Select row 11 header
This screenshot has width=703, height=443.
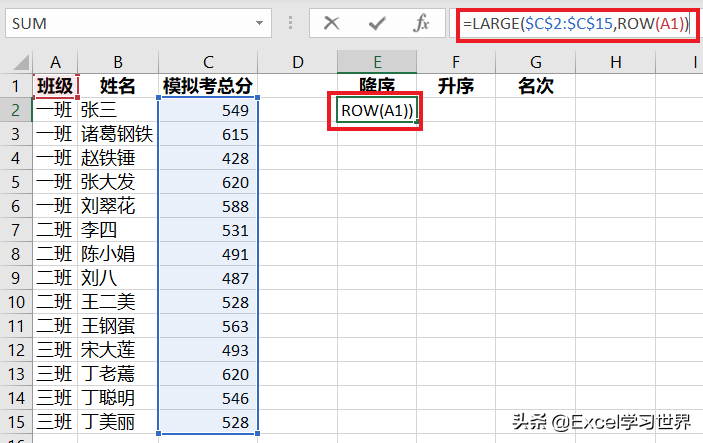[x=16, y=326]
